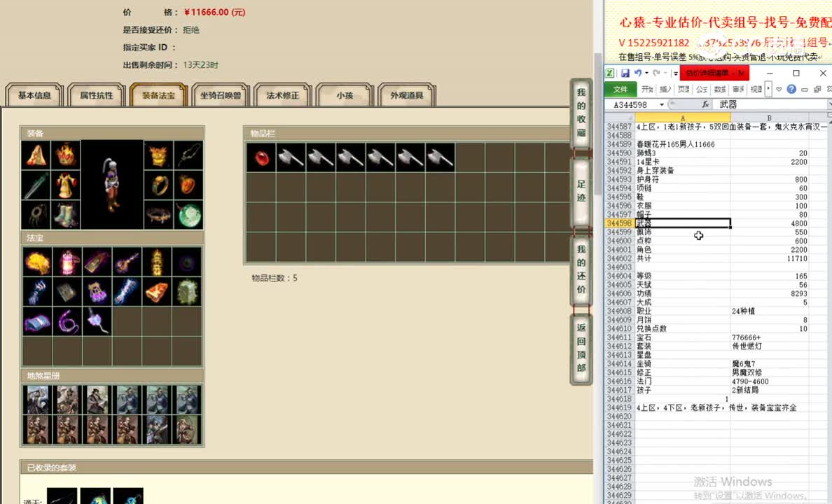Open the undo history dropdown arrow

point(646,73)
